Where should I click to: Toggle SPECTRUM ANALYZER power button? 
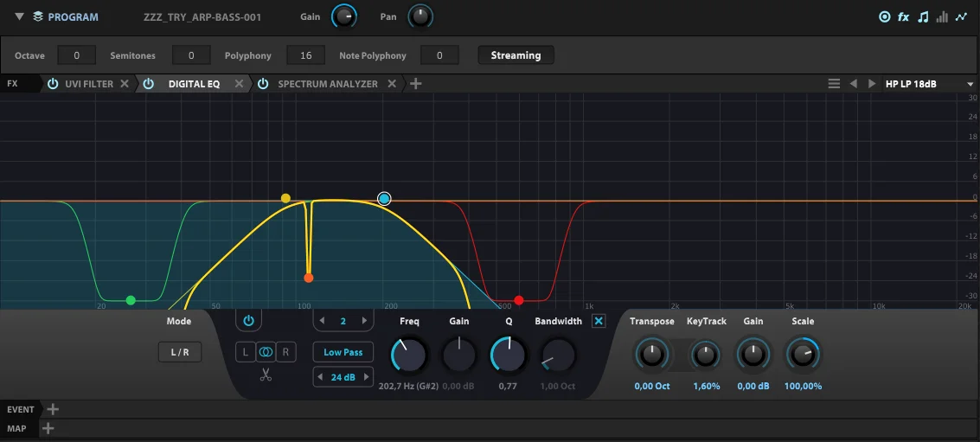pos(263,83)
